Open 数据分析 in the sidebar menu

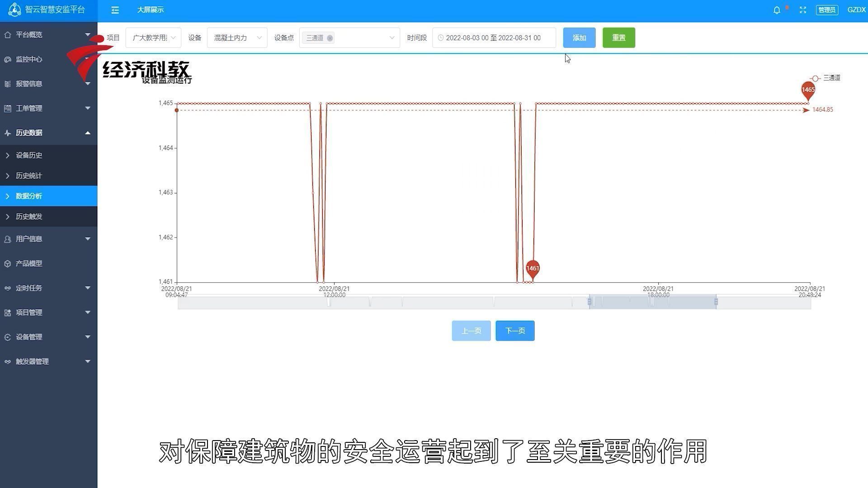[28, 196]
